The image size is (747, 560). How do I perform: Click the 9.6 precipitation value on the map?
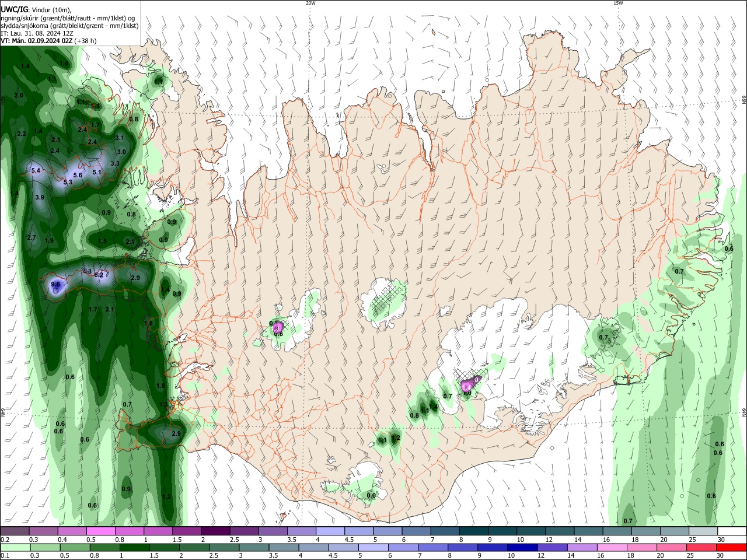[56, 285]
